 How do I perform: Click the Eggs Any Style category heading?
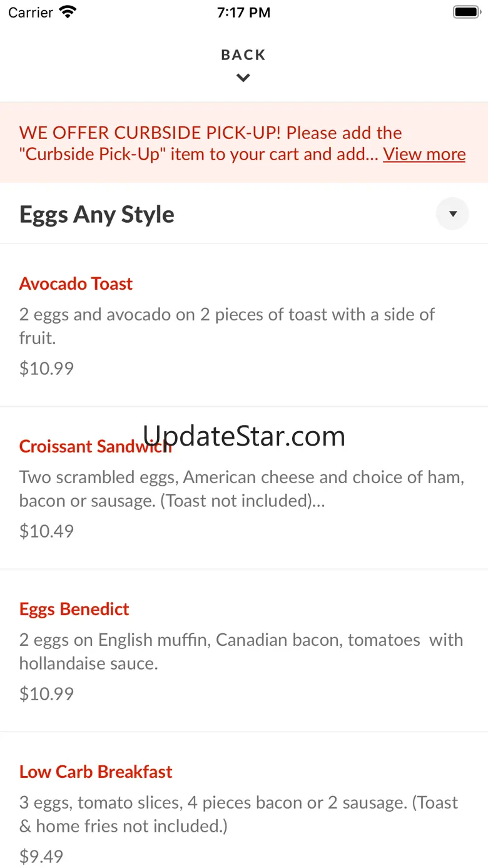97,215
